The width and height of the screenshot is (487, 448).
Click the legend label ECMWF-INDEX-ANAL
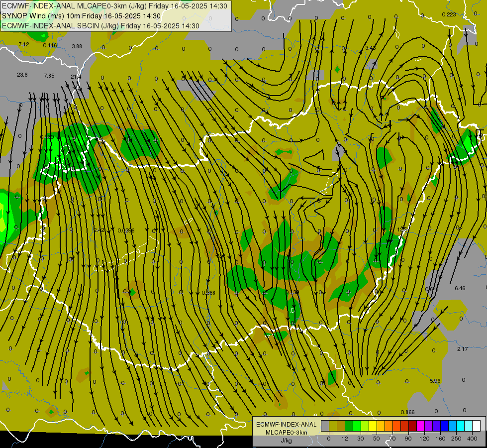287,425
